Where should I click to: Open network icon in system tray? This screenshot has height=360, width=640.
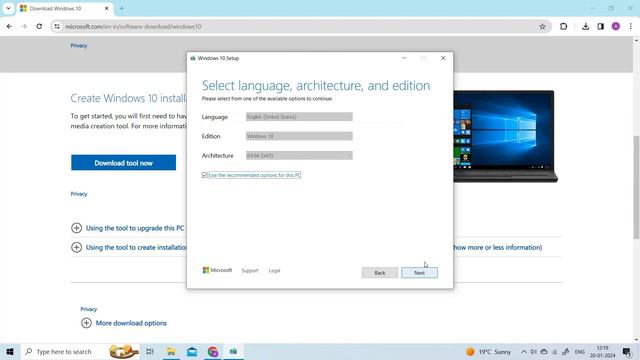[554, 351]
